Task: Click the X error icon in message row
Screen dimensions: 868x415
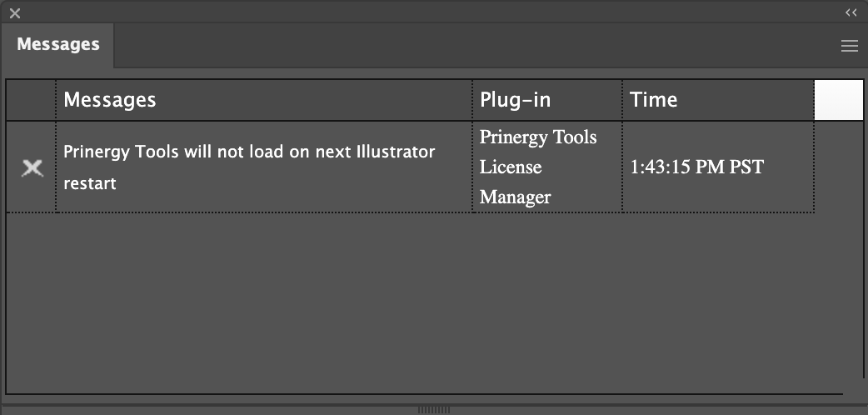Action: coord(32,167)
